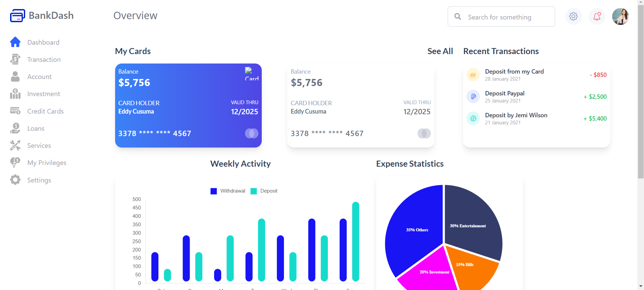Viewport: 644px width, 290px height.
Task: Click the BankDash brand name
Action: (51, 15)
